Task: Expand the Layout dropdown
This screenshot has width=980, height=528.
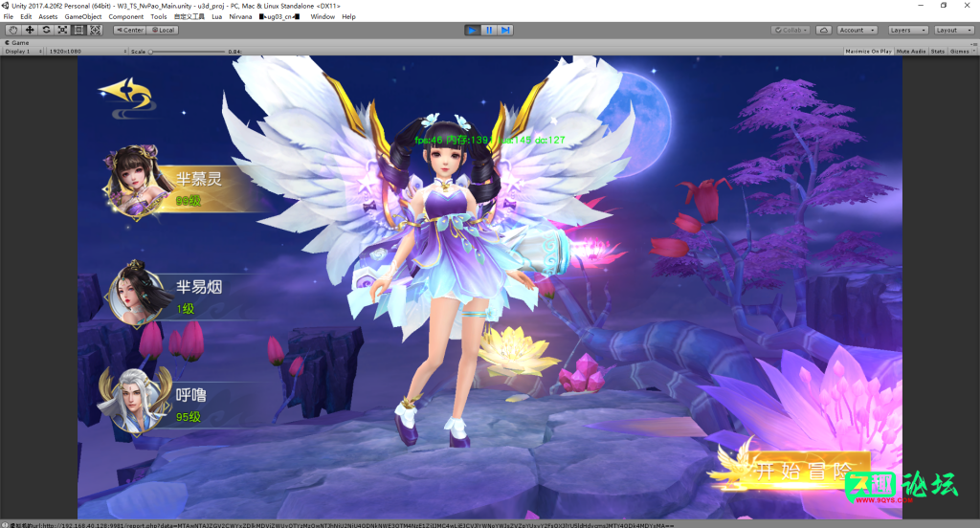Action: [x=953, y=30]
